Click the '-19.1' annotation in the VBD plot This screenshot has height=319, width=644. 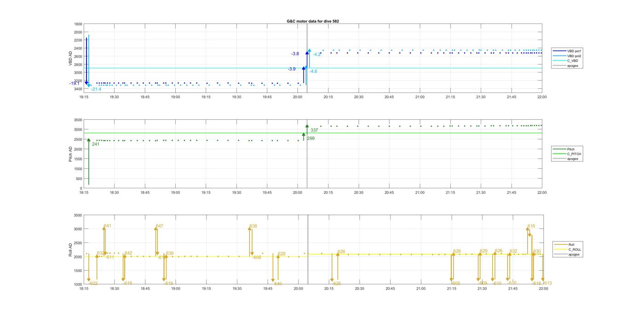pos(75,83)
